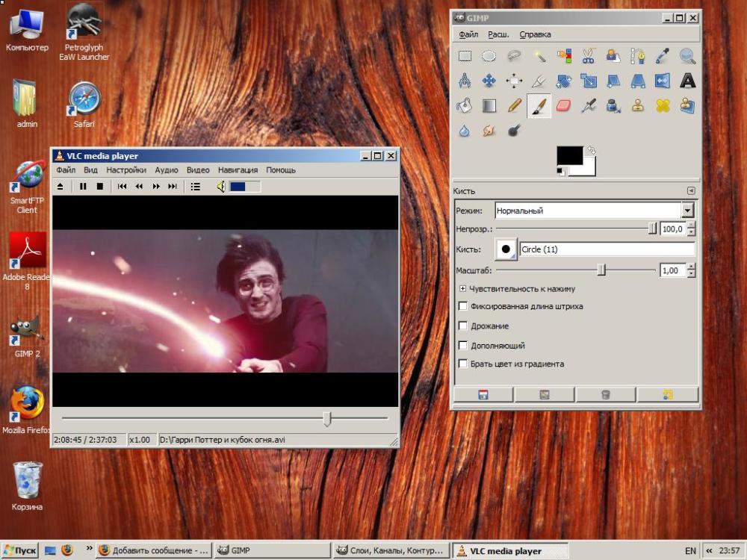Open the GIMP Расш. menu

pos(498,34)
